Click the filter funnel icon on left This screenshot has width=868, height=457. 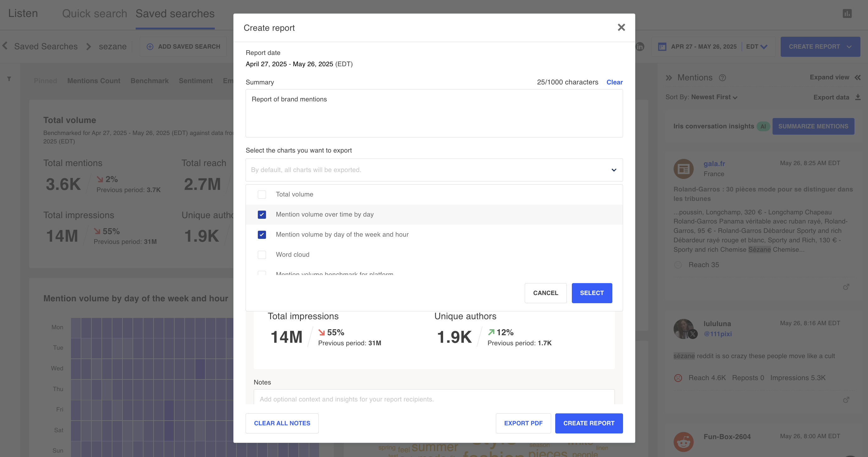pos(9,79)
